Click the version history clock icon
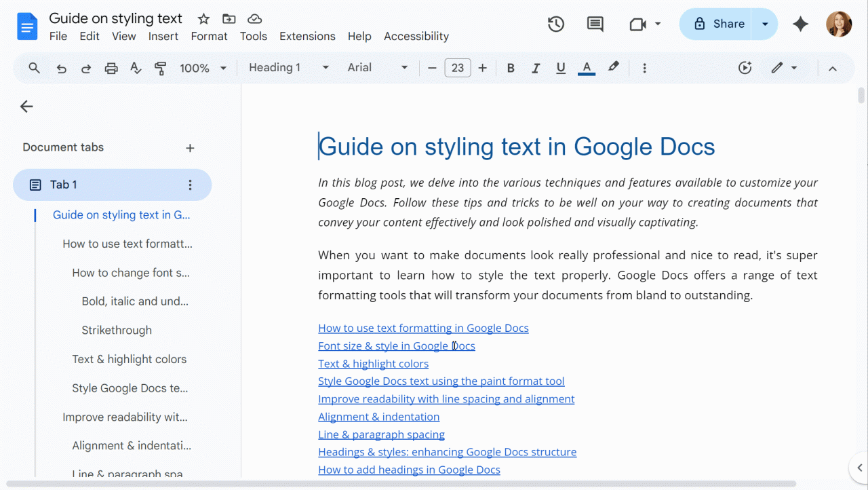This screenshot has height=490, width=868. pyautogui.click(x=556, y=24)
